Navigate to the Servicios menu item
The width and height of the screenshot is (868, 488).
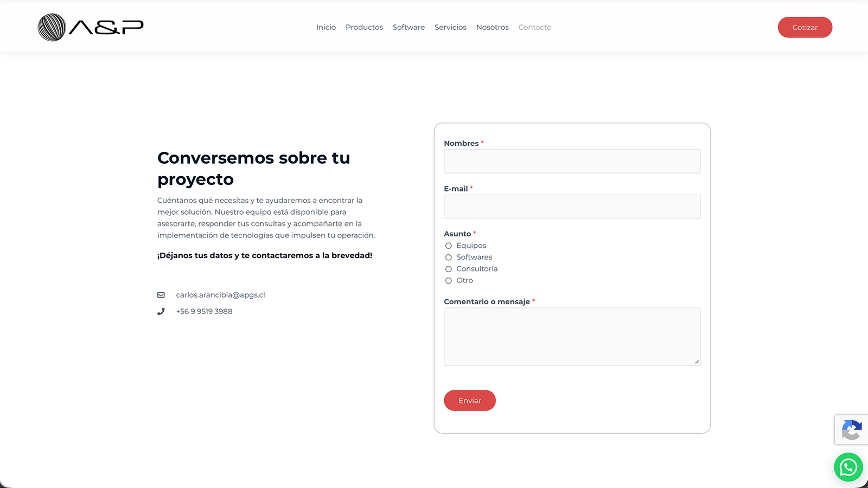450,27
